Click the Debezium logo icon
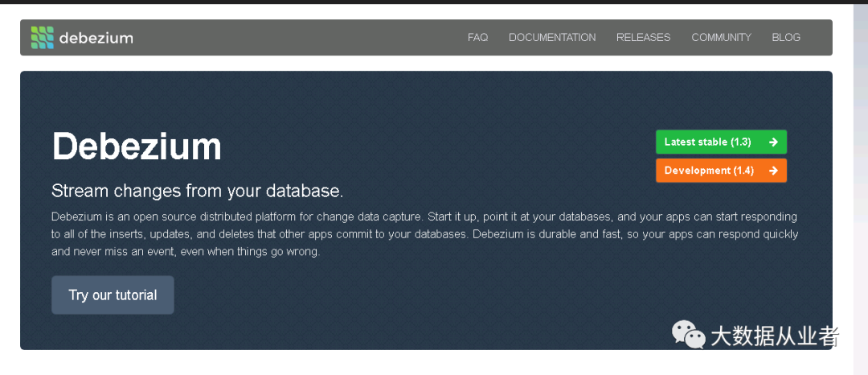 tap(43, 38)
